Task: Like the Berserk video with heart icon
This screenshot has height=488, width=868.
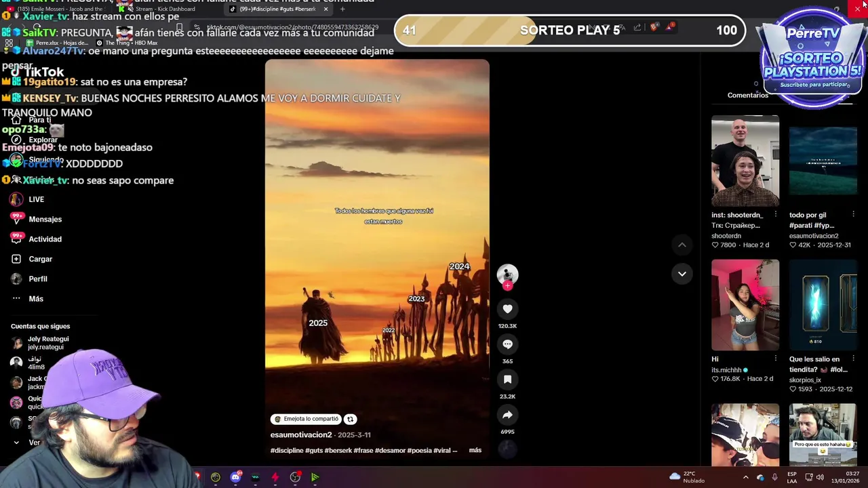Action: [x=507, y=309]
